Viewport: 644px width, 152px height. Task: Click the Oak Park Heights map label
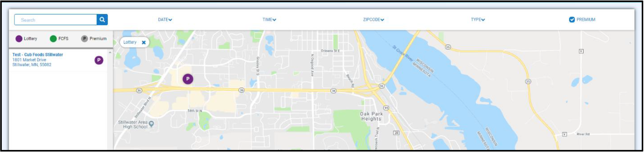[371, 116]
